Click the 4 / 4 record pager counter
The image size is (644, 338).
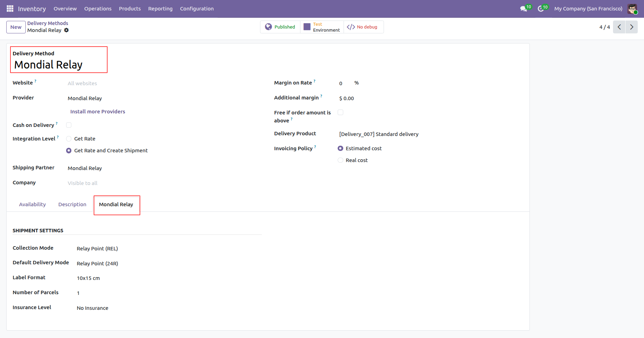pos(605,27)
